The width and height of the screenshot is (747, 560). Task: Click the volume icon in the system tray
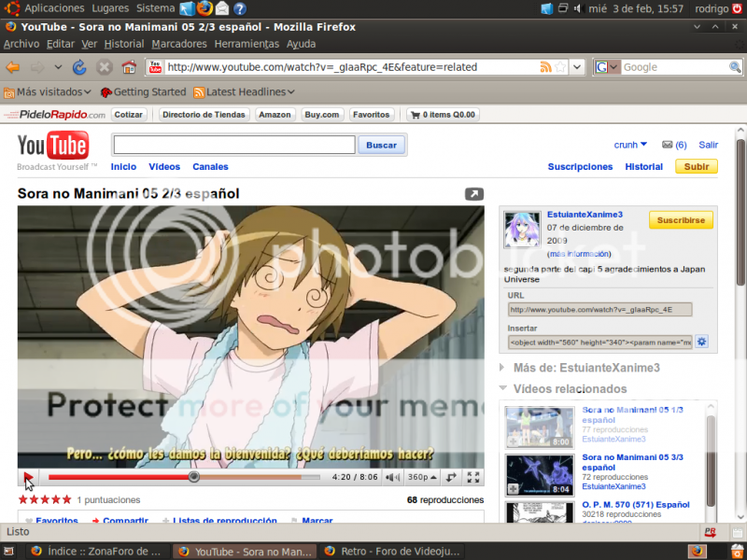pos(579,8)
